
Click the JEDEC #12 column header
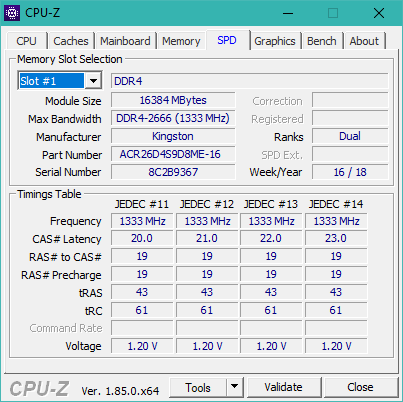207,204
